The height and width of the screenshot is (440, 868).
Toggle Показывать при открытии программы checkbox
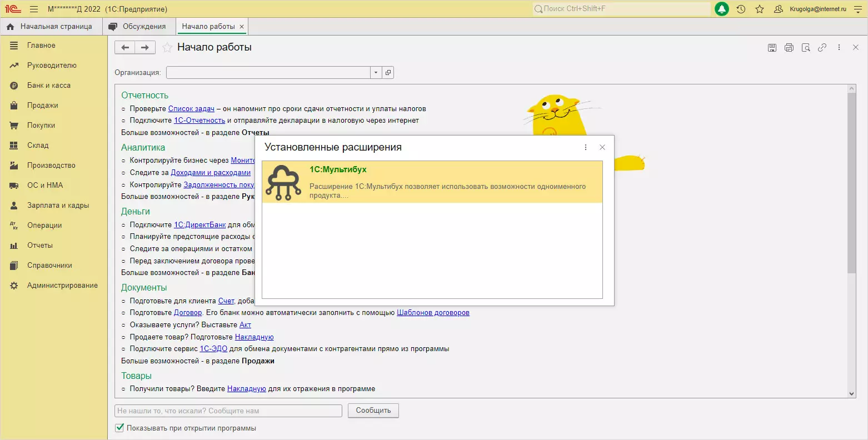pyautogui.click(x=119, y=428)
